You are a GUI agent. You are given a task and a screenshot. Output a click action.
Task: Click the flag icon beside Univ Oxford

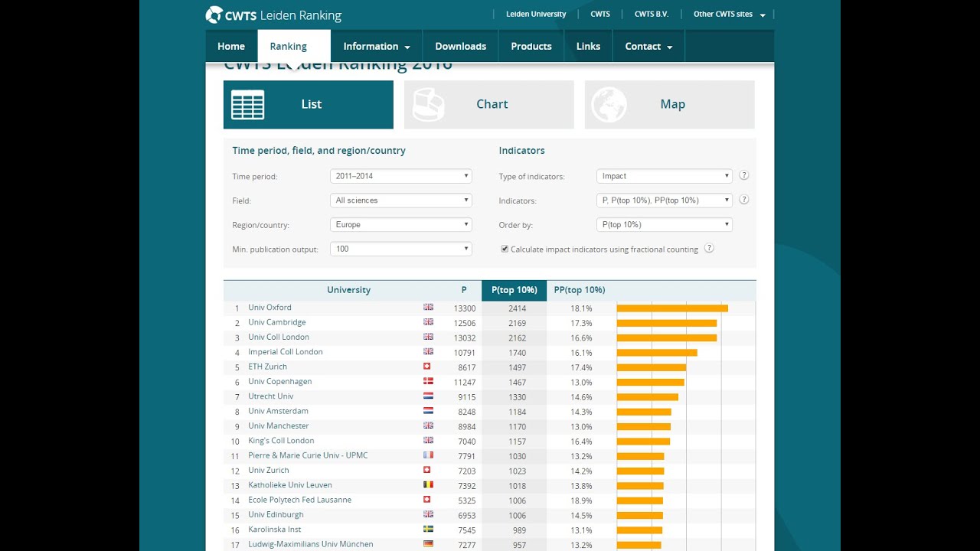tap(428, 307)
